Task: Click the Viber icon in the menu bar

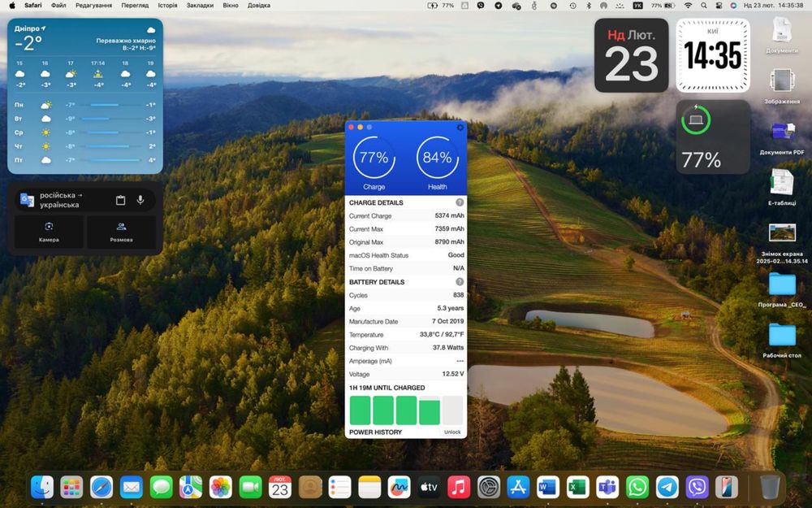Action: (481, 5)
